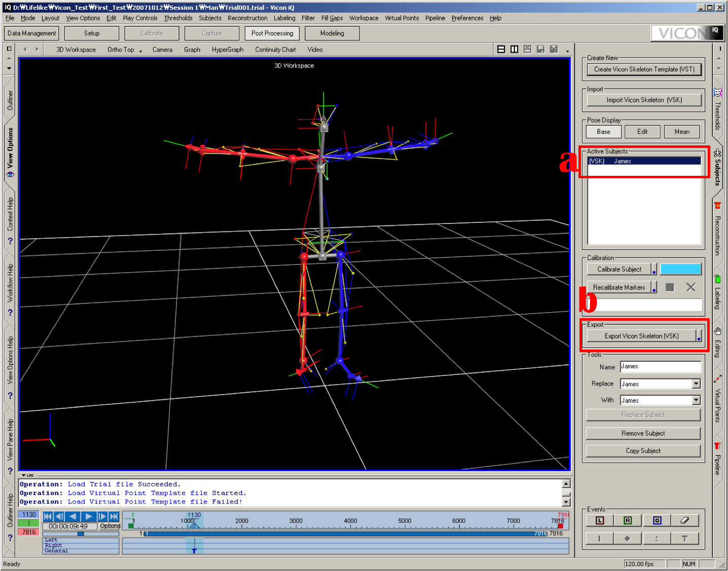Click the playback speed slider handle
Screen dimensions: 728x571
pos(80,534)
